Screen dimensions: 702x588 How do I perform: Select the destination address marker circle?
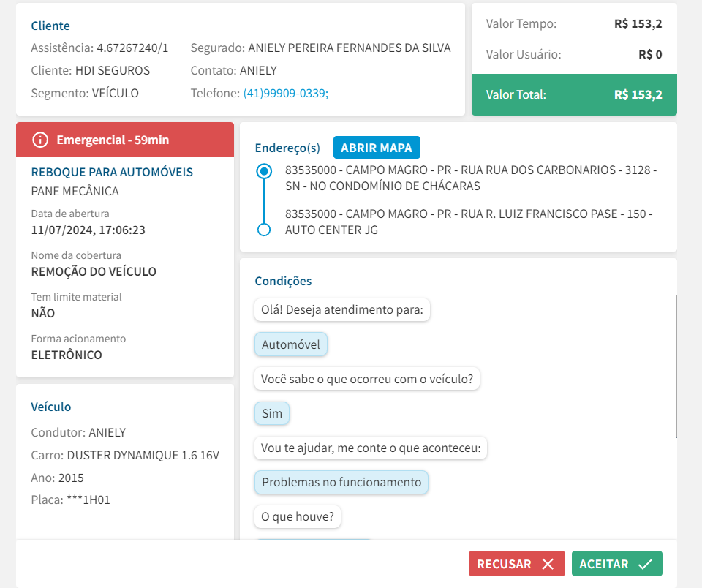click(x=264, y=230)
